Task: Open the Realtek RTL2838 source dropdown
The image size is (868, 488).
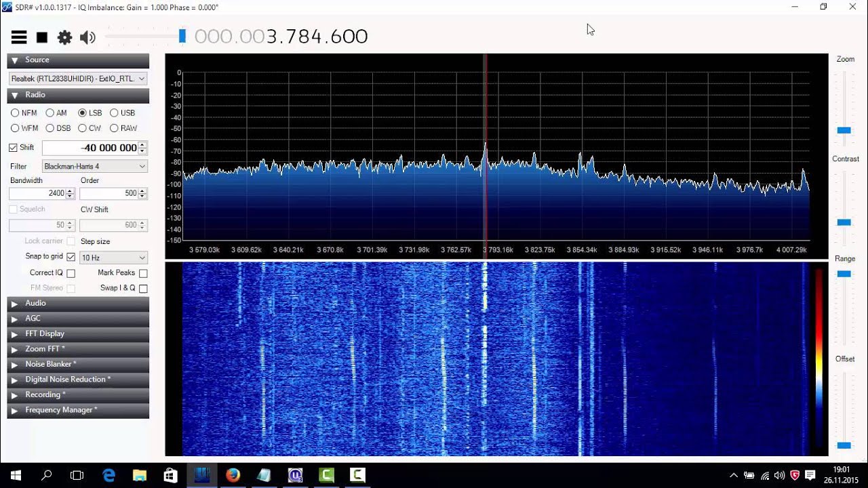Action: 78,79
